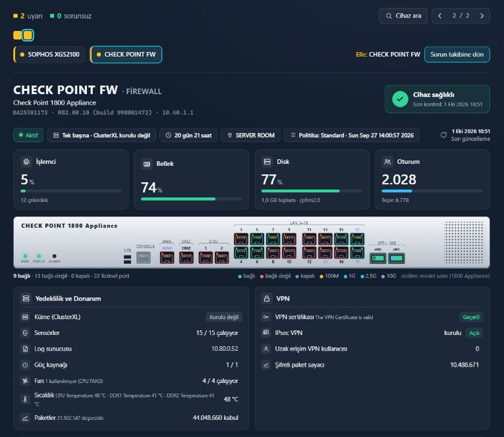The width and height of the screenshot is (504, 437).
Task: Click the Politika: Standard chip
Action: coord(352,135)
